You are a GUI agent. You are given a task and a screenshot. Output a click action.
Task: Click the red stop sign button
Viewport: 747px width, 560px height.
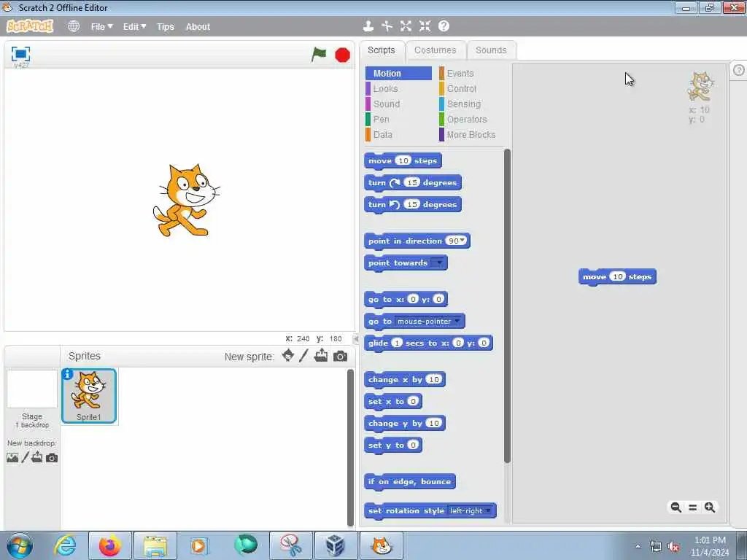[342, 55]
